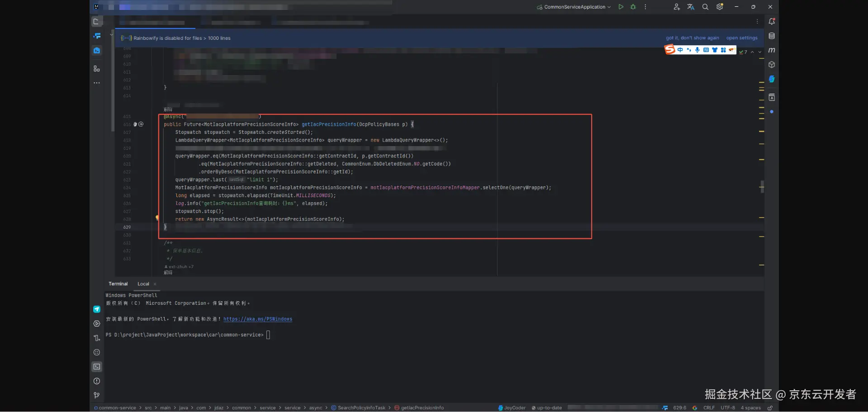Open the 4 spaces indent settings
868x412 pixels.
click(751, 408)
